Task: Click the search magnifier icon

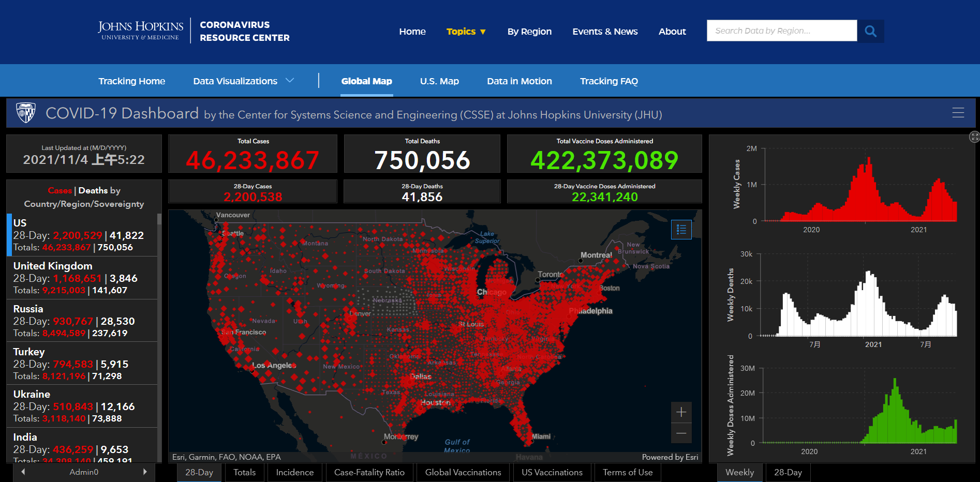Action: [x=870, y=31]
